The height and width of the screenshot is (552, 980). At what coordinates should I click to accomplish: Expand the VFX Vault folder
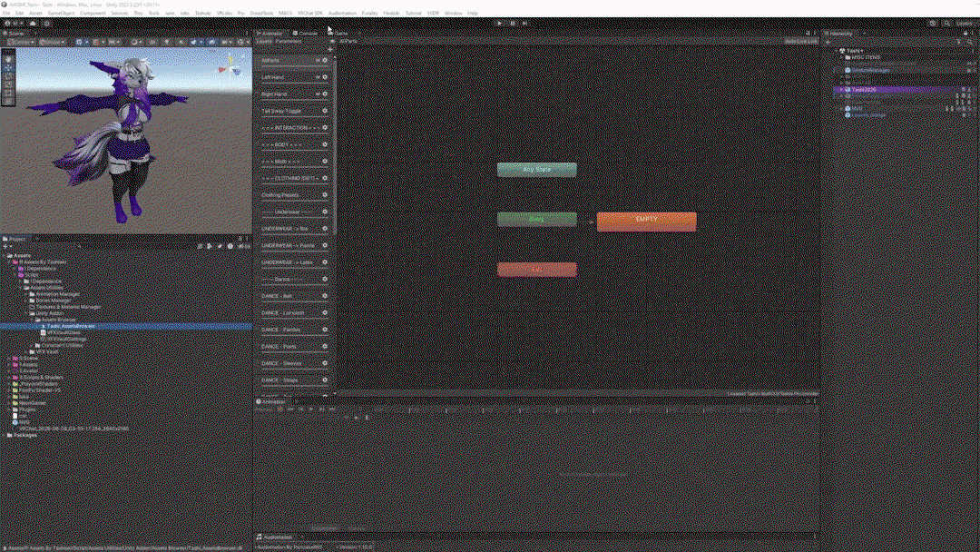tap(27, 352)
